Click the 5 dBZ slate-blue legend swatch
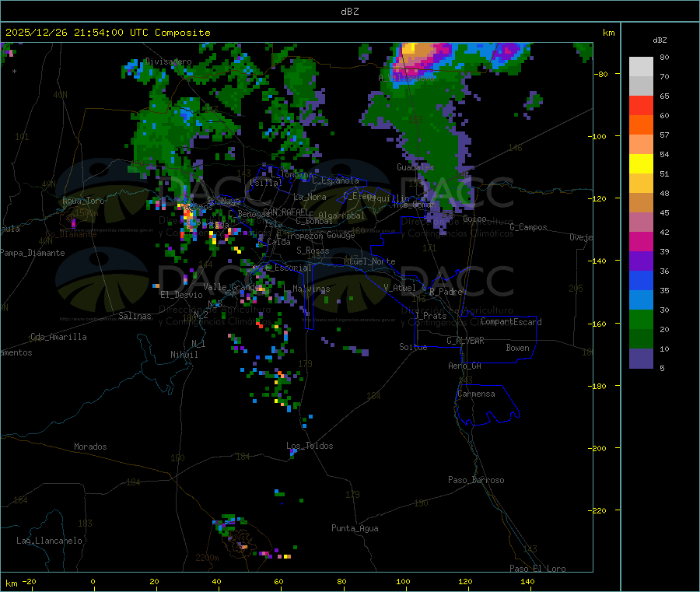This screenshot has height=592, width=700. click(x=641, y=359)
